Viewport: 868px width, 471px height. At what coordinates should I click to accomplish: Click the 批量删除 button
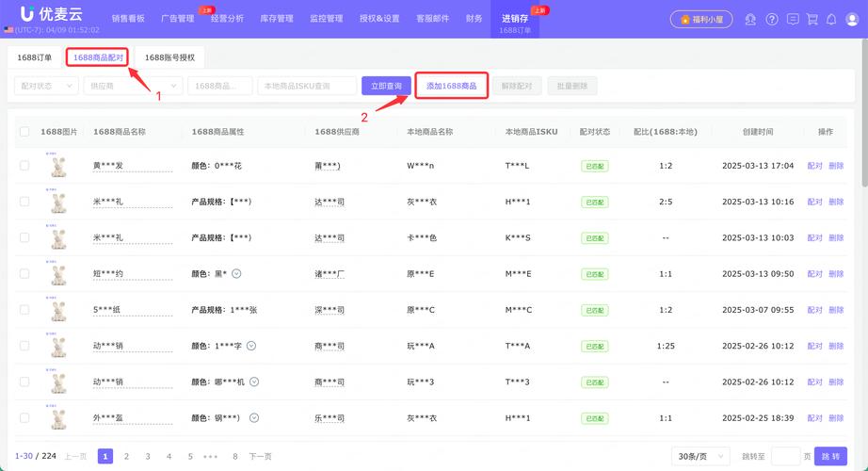coord(572,86)
